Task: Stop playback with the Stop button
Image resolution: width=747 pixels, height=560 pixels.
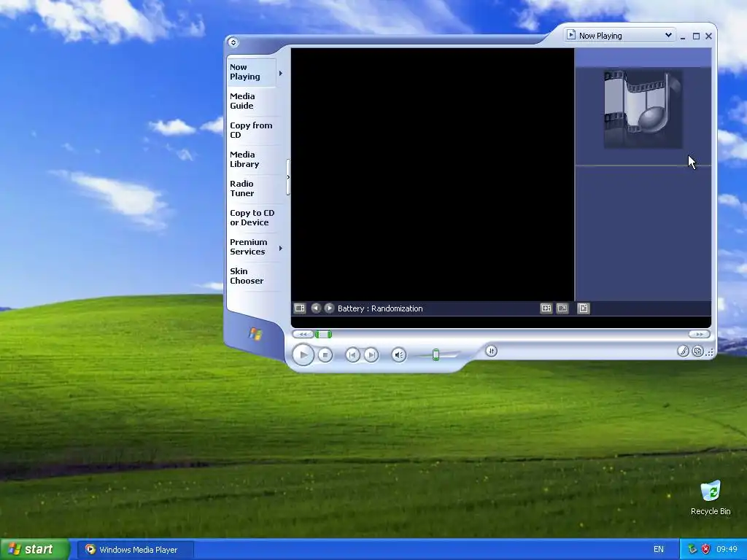Action: pyautogui.click(x=325, y=355)
